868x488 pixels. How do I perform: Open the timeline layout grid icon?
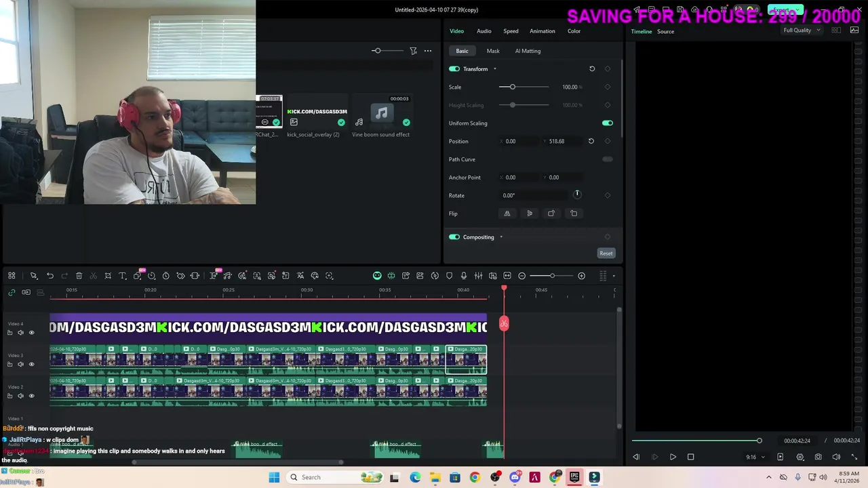12,276
